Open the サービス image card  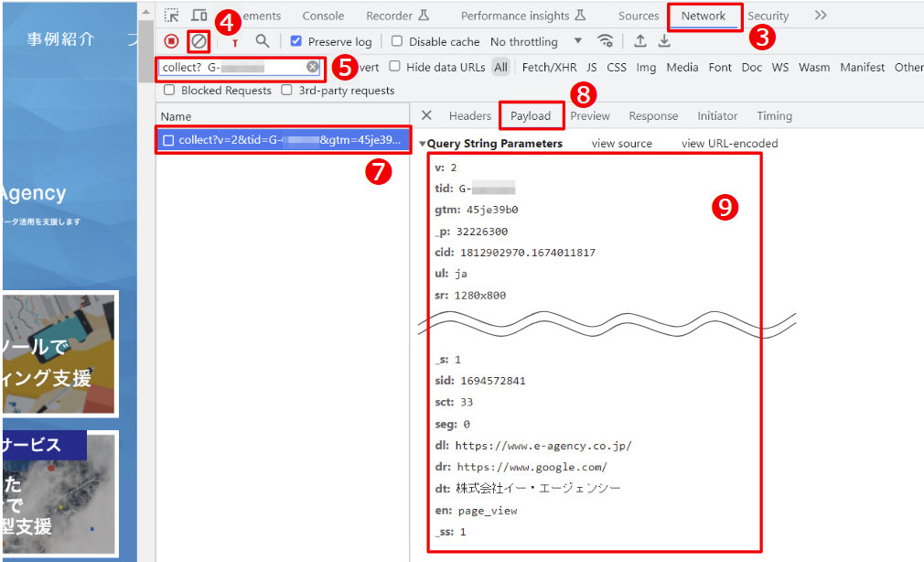pos(59,493)
